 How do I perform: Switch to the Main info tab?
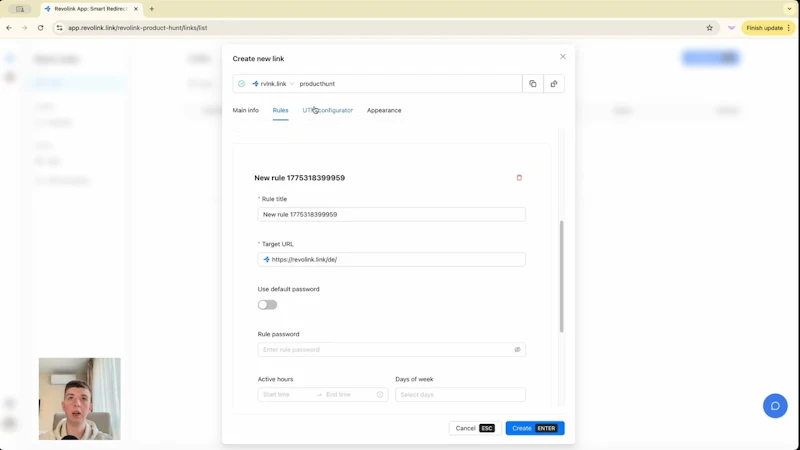coord(245,110)
